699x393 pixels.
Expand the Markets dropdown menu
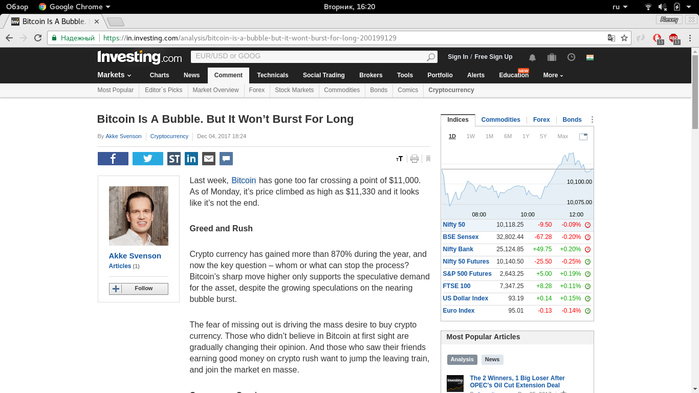click(114, 75)
